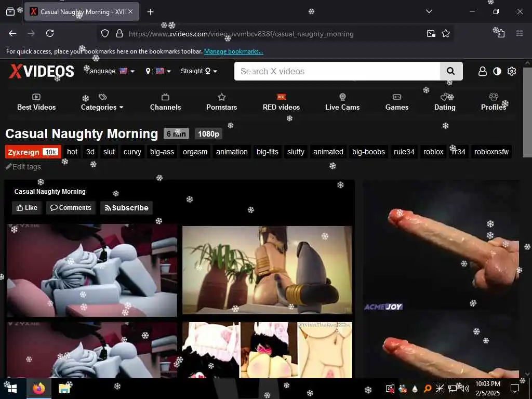Open the Windows notification center
Screen dimensions: 532x399
pos(515,389)
